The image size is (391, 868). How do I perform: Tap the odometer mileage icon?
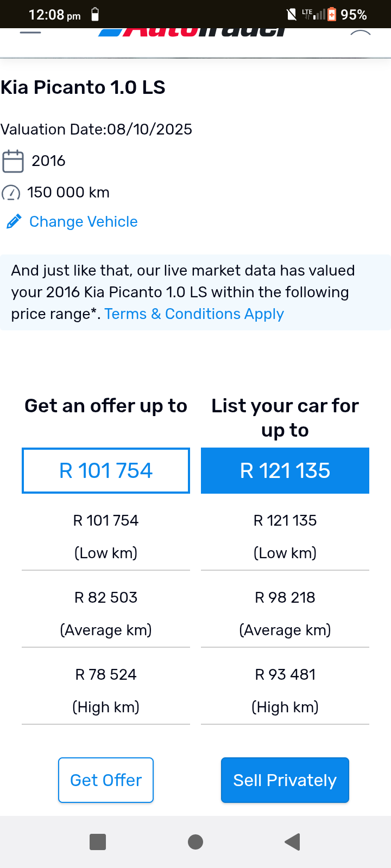coord(11,193)
